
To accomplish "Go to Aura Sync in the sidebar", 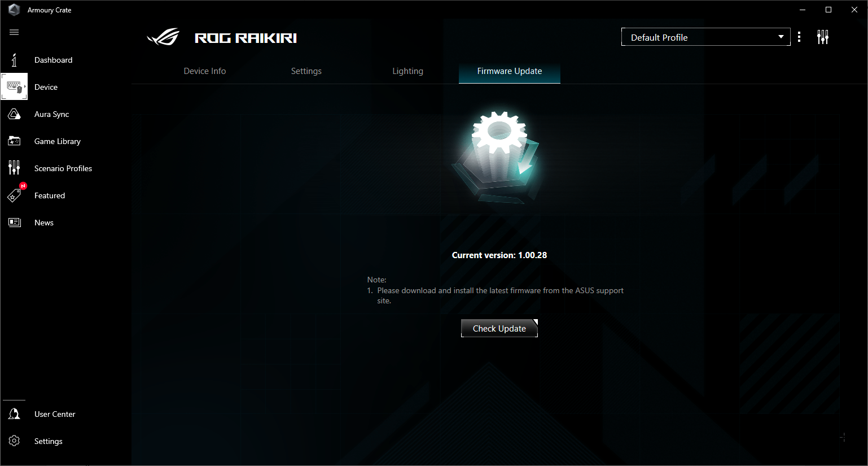I will pos(52,114).
